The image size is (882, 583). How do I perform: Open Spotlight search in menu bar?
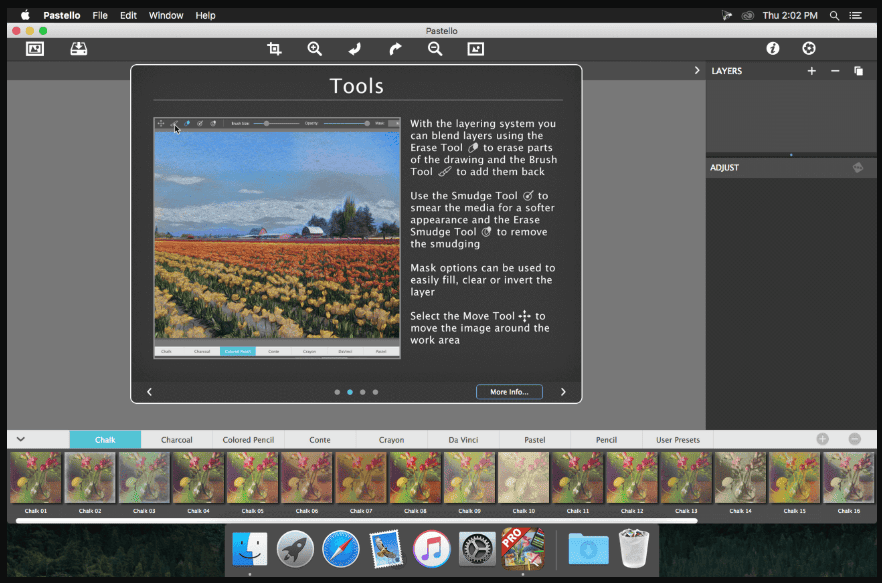834,15
